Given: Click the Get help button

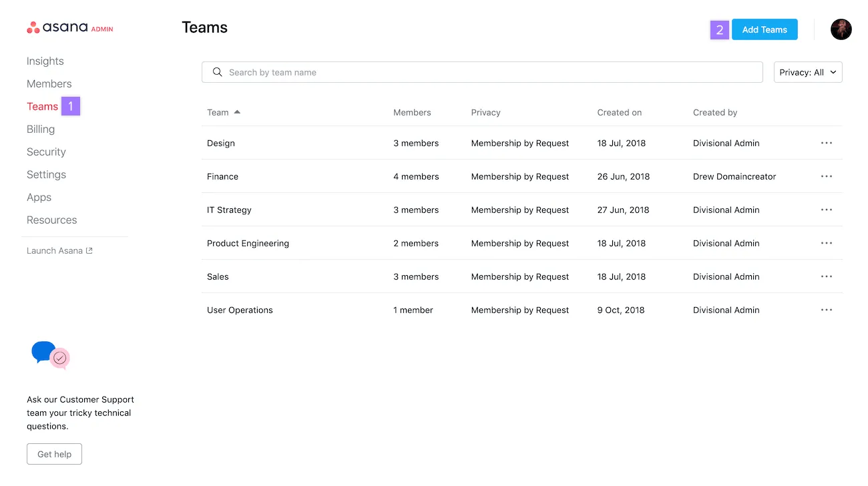Looking at the screenshot, I should point(54,453).
